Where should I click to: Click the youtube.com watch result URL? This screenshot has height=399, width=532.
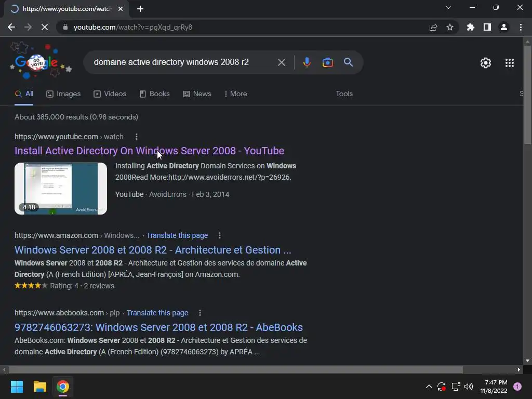69,137
